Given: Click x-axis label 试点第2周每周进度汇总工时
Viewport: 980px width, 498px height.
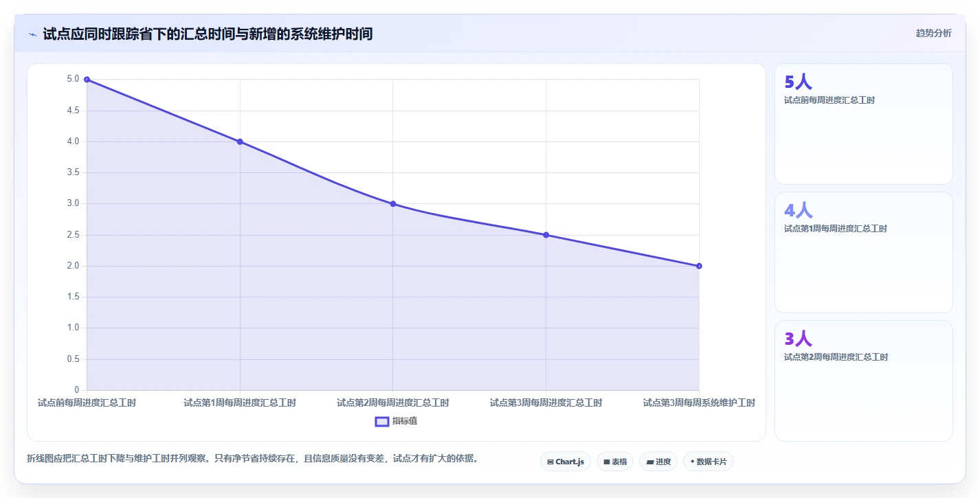Looking at the screenshot, I should [393, 403].
